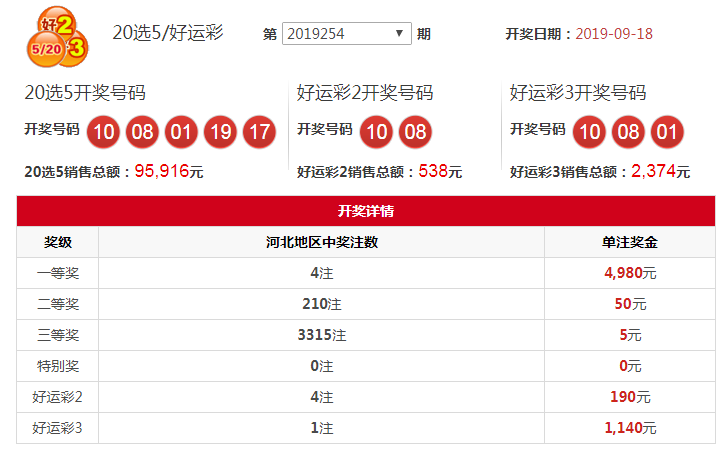Click the 20选5/好运彩 title text
This screenshot has width=722, height=451.
coord(168,33)
